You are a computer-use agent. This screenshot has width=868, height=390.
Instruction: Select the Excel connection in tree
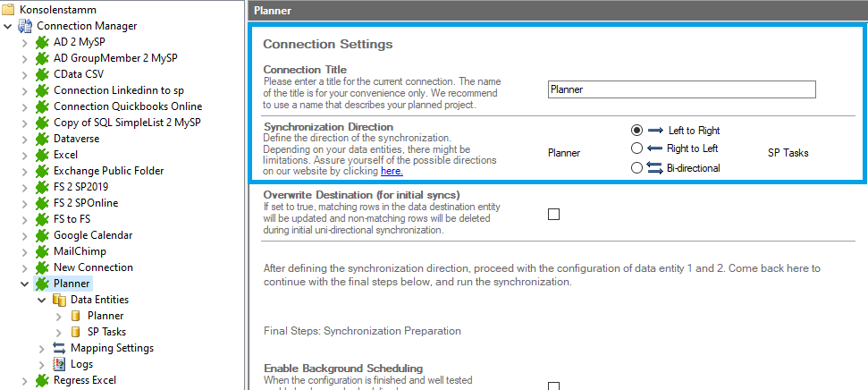click(65, 155)
